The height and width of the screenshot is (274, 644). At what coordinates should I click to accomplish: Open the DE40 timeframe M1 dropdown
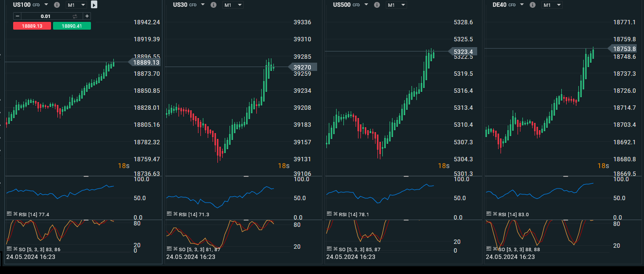(552, 5)
